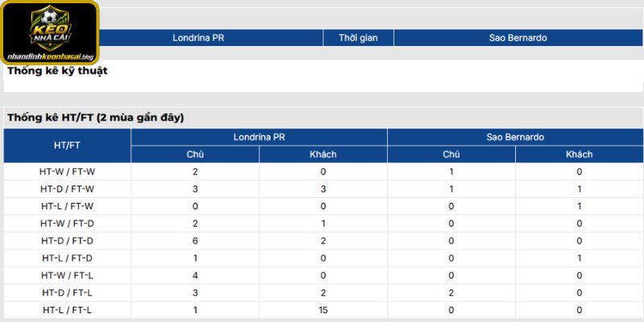This screenshot has height=322, width=644.
Task: Select the HT-L / FT-L row label
Action: [67, 310]
